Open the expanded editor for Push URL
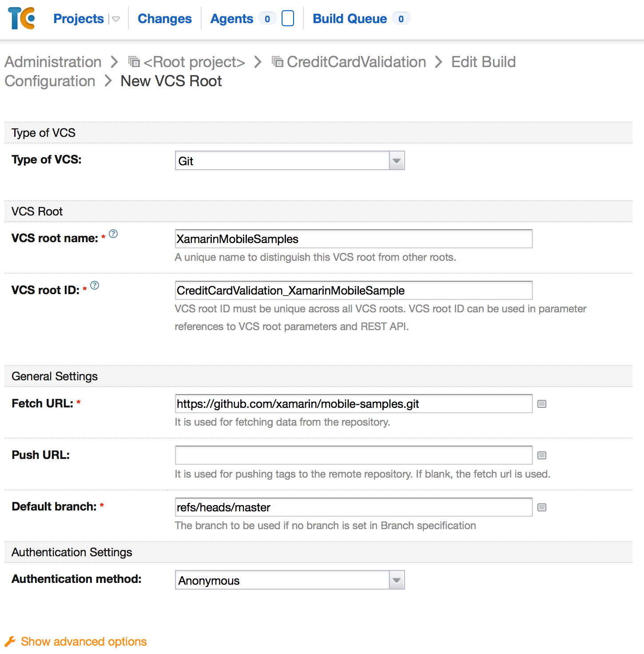The height and width of the screenshot is (654, 644). [x=541, y=455]
